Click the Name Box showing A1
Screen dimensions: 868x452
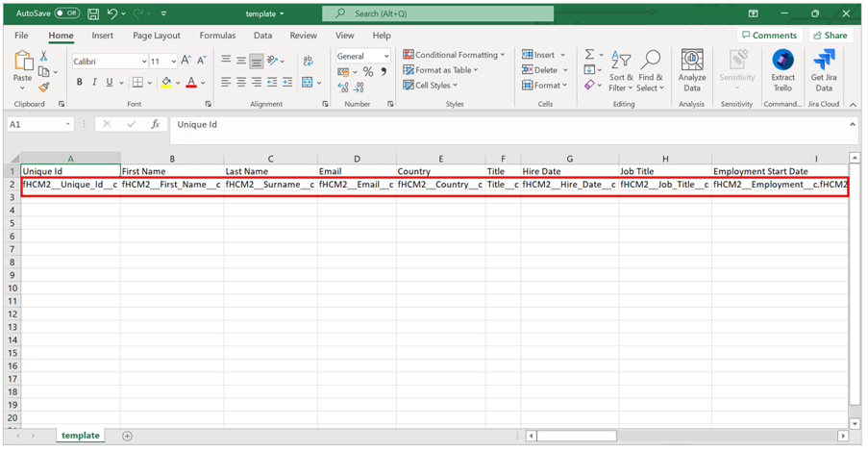[39, 125]
